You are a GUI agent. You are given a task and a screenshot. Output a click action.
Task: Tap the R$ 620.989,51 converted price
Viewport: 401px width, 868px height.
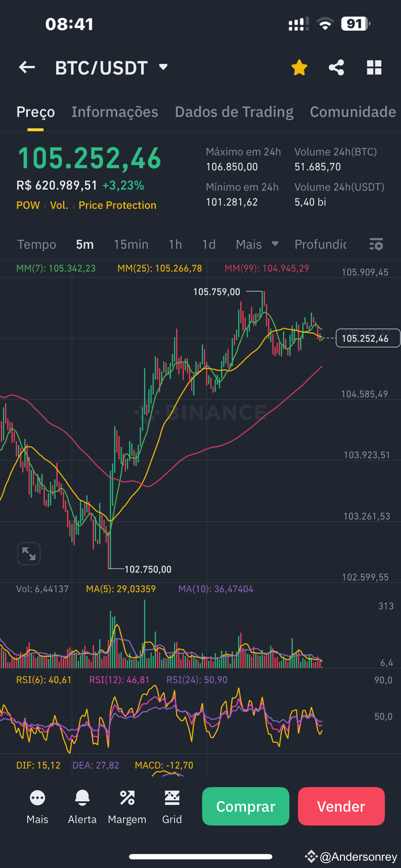tap(57, 185)
